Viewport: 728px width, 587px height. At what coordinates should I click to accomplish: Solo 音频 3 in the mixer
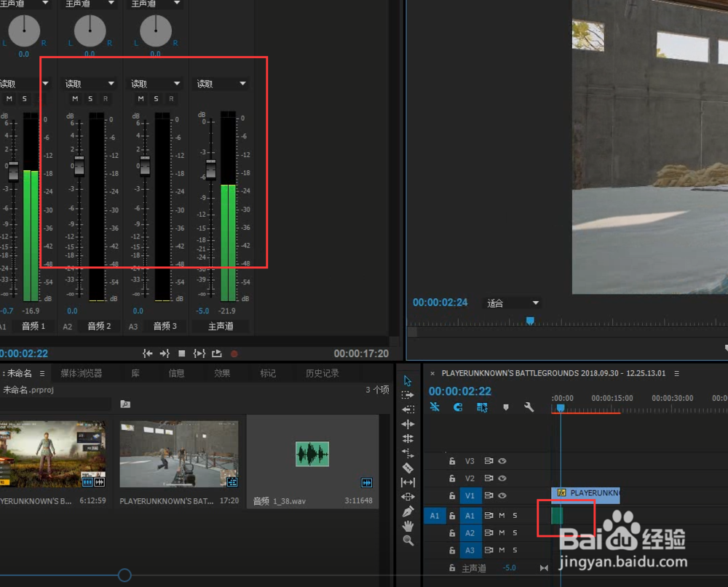156,98
